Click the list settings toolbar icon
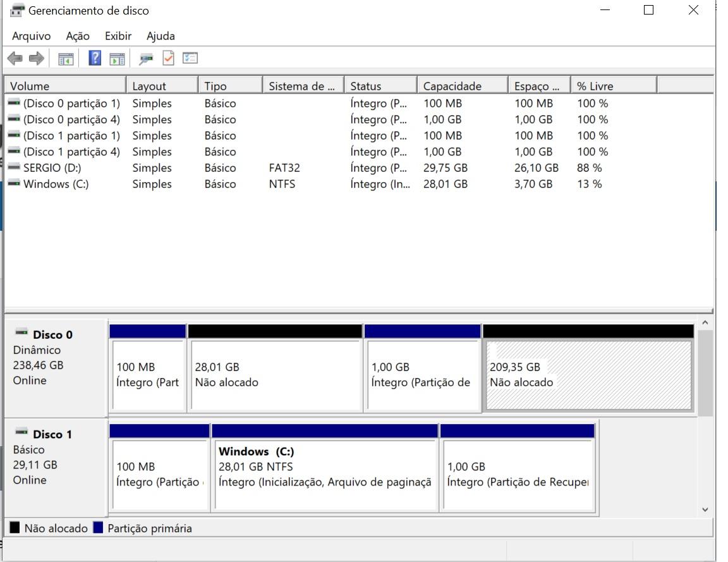This screenshot has height=562, width=728. (x=190, y=58)
